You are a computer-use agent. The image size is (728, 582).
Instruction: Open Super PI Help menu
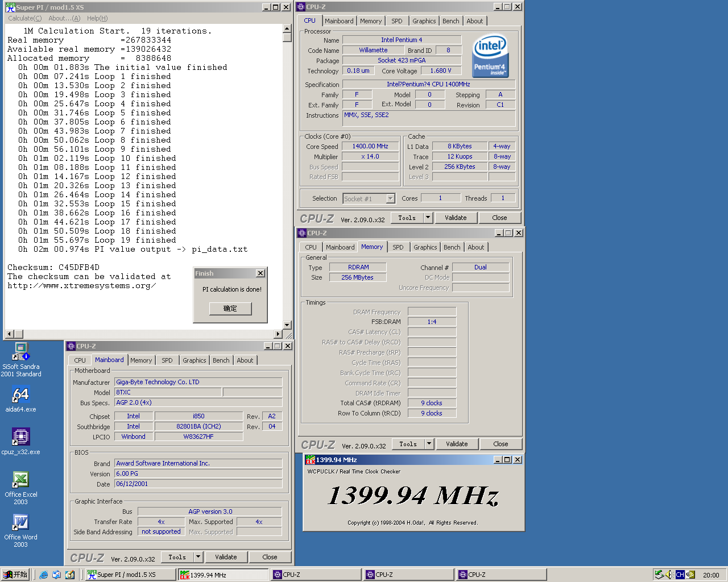pos(97,18)
